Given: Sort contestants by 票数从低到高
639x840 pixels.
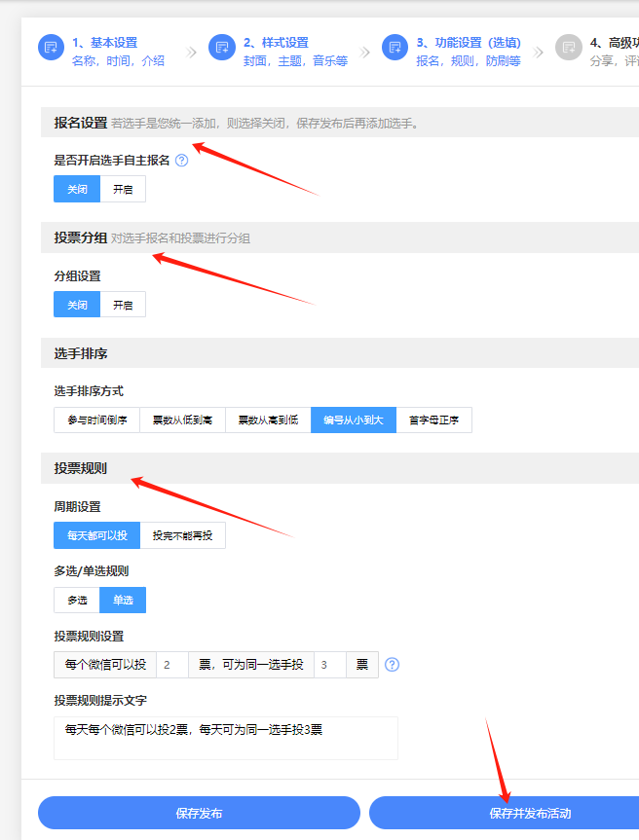Looking at the screenshot, I should click(x=182, y=420).
